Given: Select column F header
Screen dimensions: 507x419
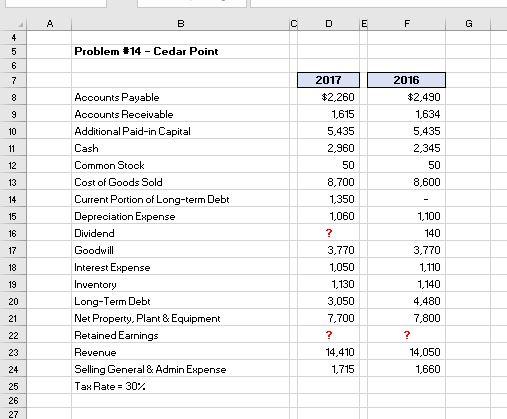Looking at the screenshot, I should [x=406, y=24].
